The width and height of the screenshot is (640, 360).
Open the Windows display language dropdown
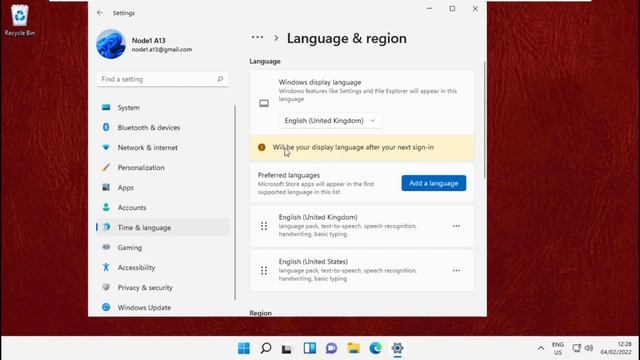(x=330, y=120)
